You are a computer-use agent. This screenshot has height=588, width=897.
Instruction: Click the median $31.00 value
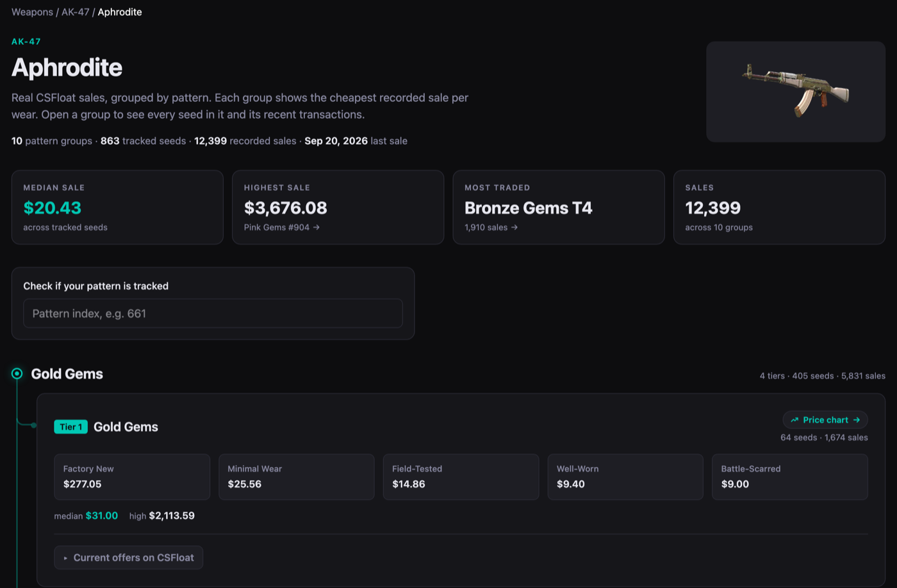click(x=102, y=516)
